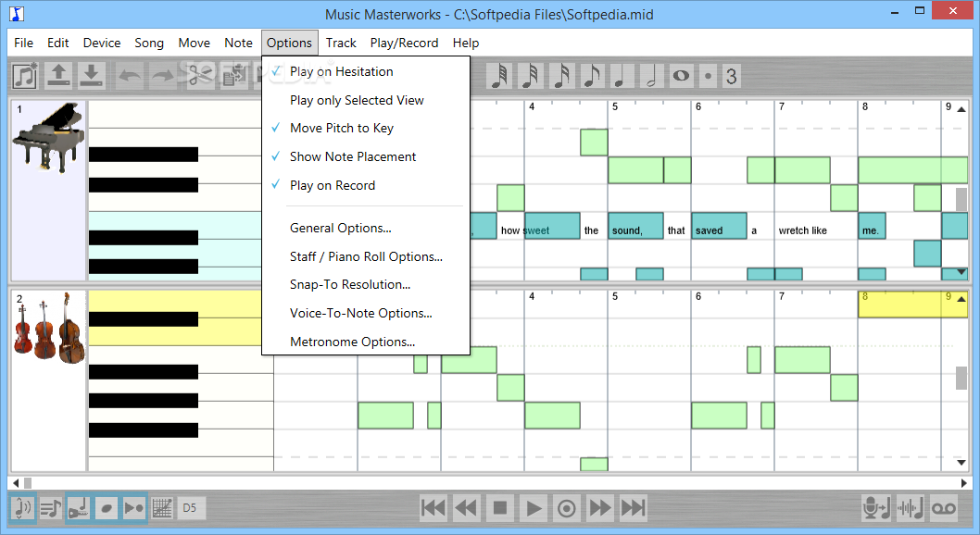Open Voice-To-Note Options
980x535 pixels.
[366, 313]
